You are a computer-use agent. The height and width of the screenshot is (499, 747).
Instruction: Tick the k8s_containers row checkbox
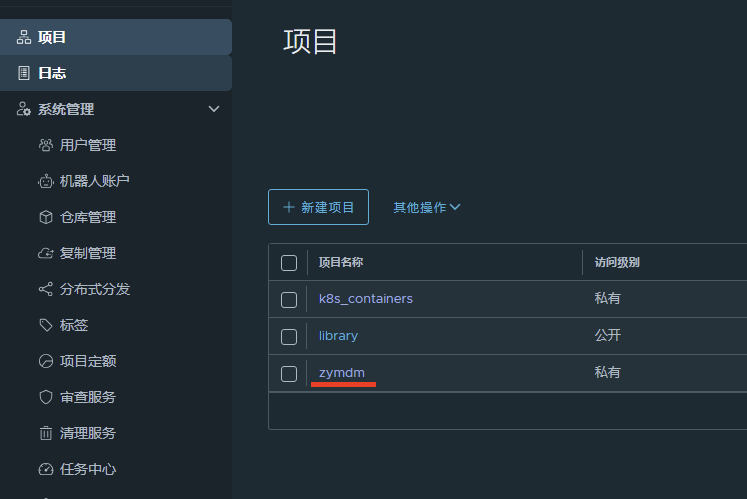coord(289,299)
